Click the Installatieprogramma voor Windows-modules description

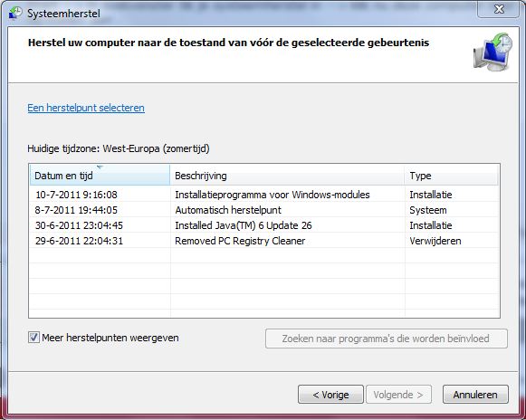point(273,195)
